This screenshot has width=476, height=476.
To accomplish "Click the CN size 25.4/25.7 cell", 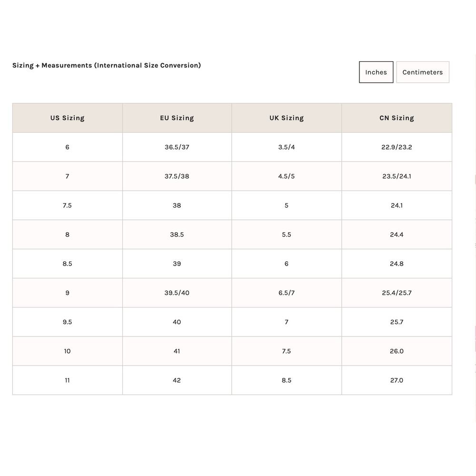I will pos(397,293).
